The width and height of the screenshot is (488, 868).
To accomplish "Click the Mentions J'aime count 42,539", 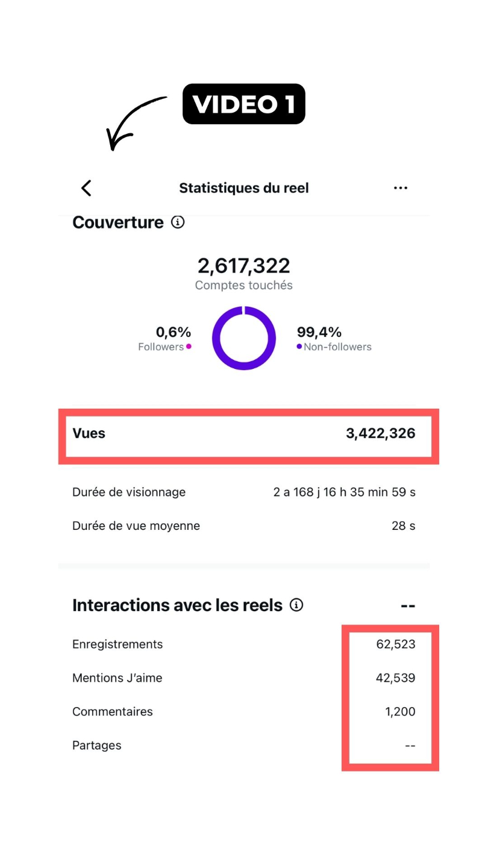I will tap(396, 678).
